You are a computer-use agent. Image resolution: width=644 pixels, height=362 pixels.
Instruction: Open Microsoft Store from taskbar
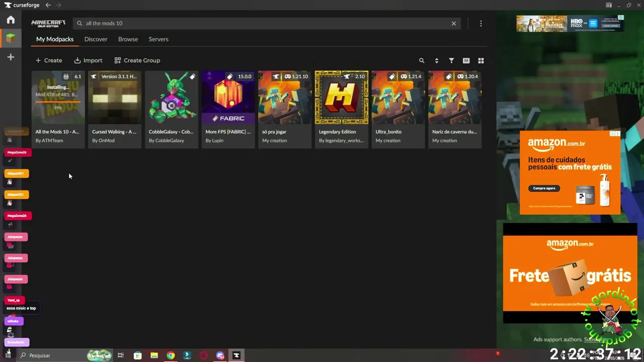tap(137, 355)
